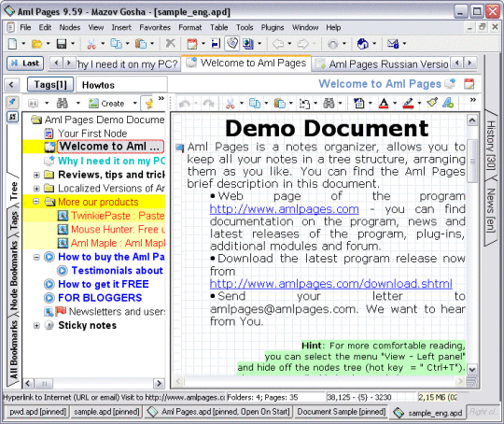Click the highlight color marker swatch
Screen dimensions: 504x424
point(408,104)
